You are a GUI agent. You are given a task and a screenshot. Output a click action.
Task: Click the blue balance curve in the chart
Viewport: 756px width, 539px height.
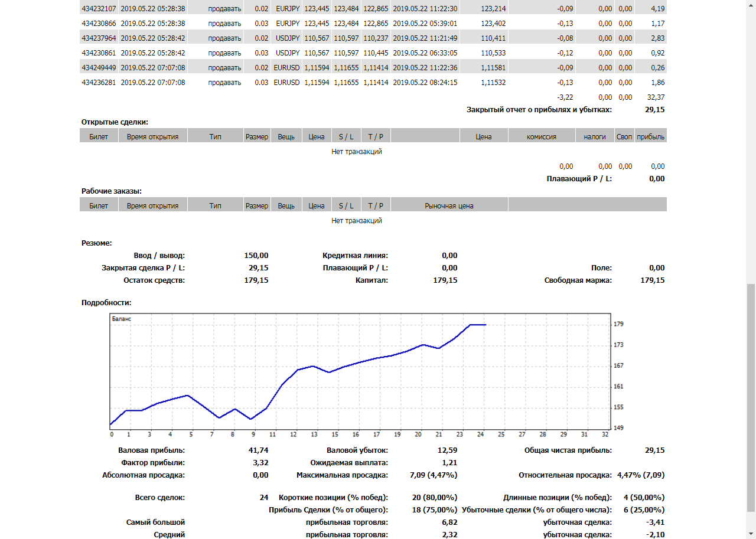pos(298,374)
